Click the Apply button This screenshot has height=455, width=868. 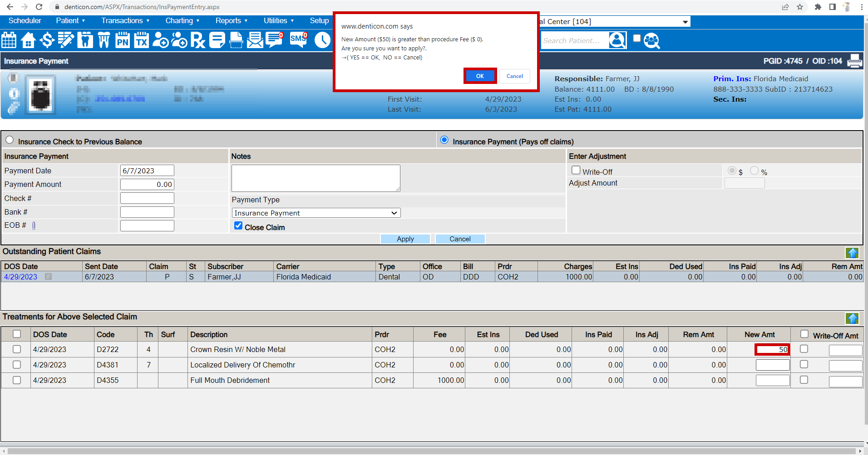click(x=405, y=239)
